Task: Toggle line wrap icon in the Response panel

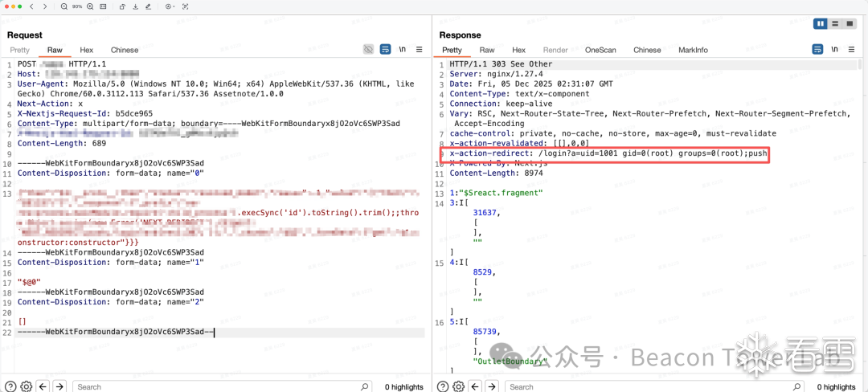Action: coord(817,50)
